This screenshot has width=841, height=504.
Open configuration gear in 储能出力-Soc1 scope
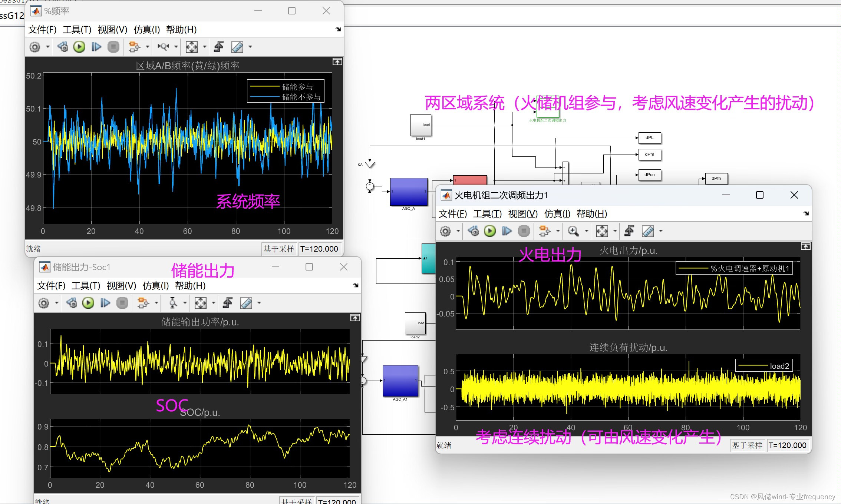(x=44, y=303)
